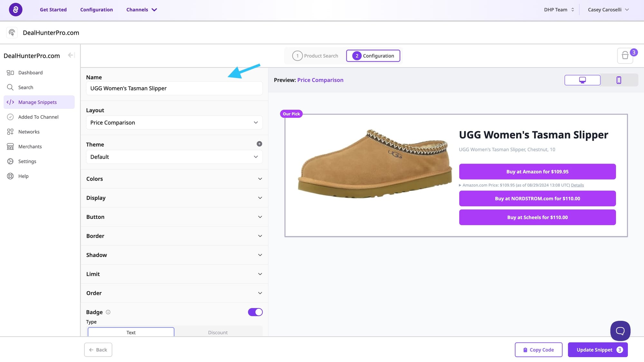
Task: Switch to mobile preview icon
Action: pyautogui.click(x=619, y=80)
